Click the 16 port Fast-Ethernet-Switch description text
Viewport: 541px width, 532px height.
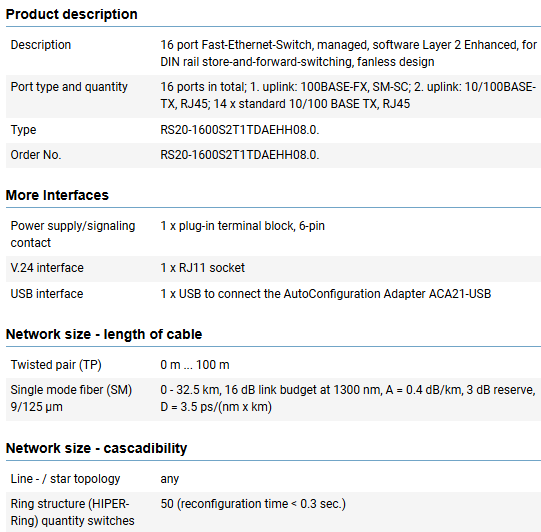coord(348,53)
